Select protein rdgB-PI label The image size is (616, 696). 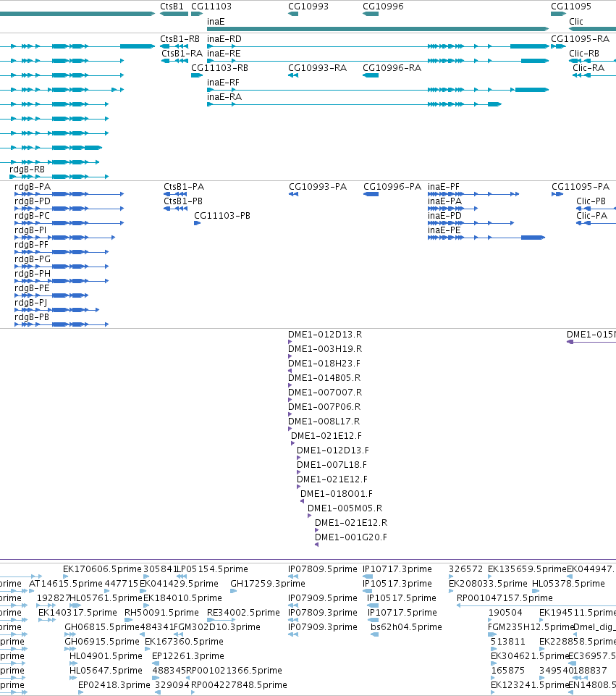(30, 230)
